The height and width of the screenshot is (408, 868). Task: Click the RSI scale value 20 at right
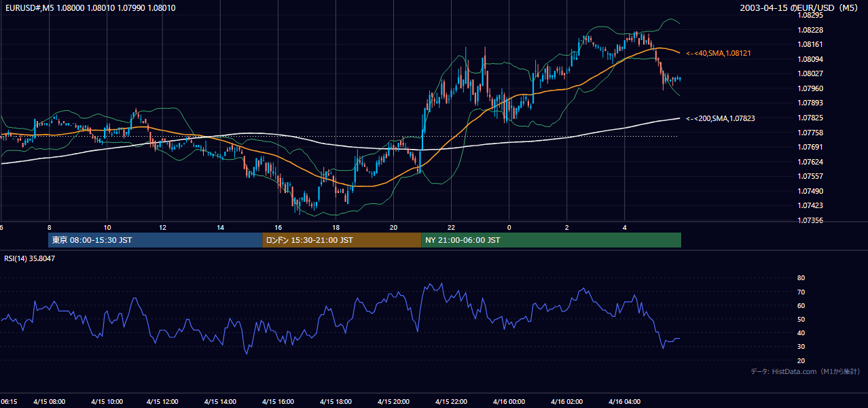(801, 361)
